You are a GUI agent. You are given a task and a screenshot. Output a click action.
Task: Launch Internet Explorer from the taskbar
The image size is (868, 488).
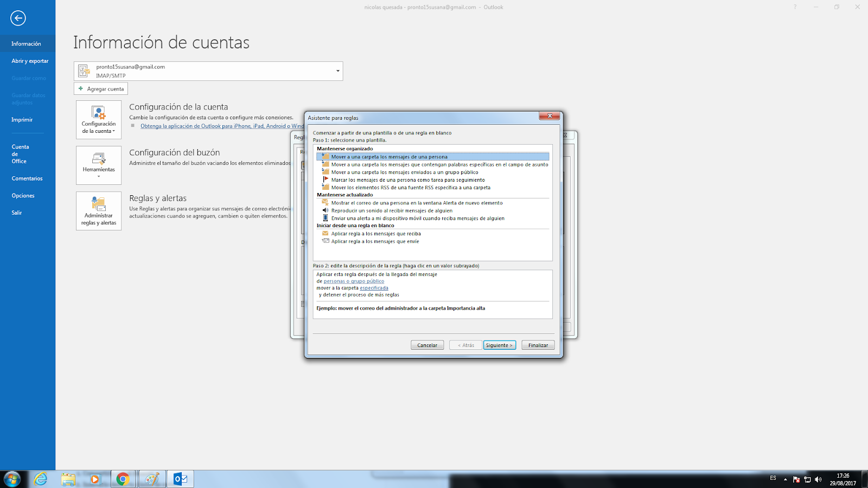coord(41,479)
